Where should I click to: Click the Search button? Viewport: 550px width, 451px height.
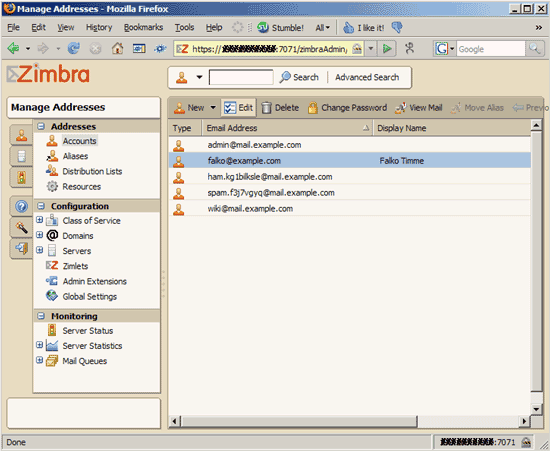tap(299, 77)
